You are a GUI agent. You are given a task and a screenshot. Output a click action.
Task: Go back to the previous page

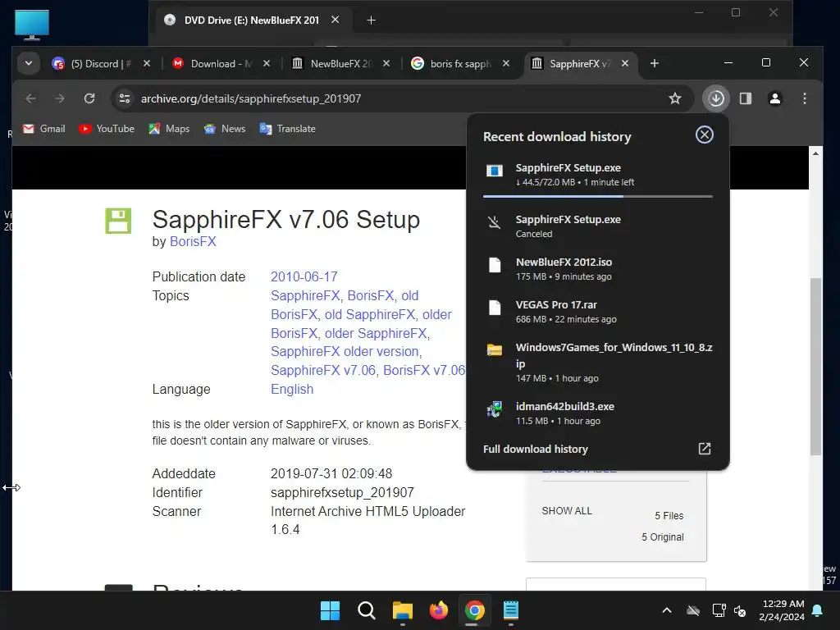click(x=30, y=98)
